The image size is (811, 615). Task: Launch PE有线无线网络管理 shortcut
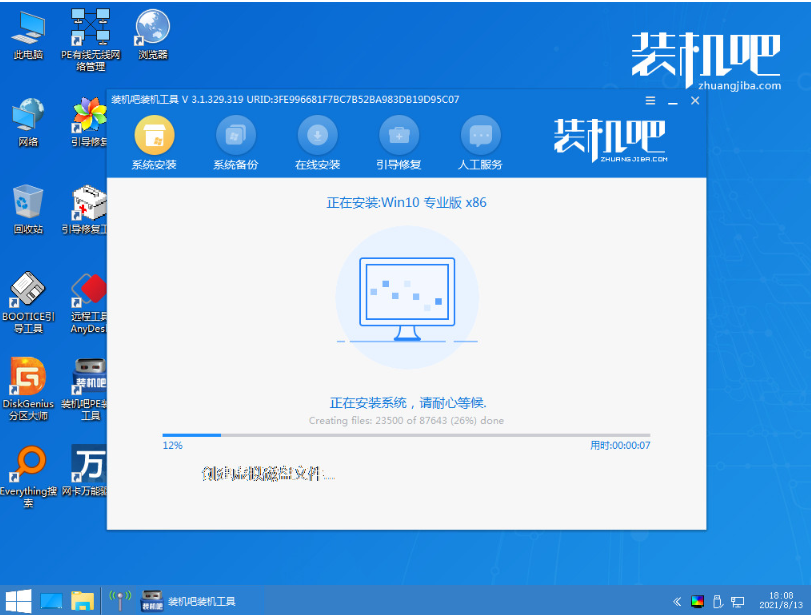(91, 40)
